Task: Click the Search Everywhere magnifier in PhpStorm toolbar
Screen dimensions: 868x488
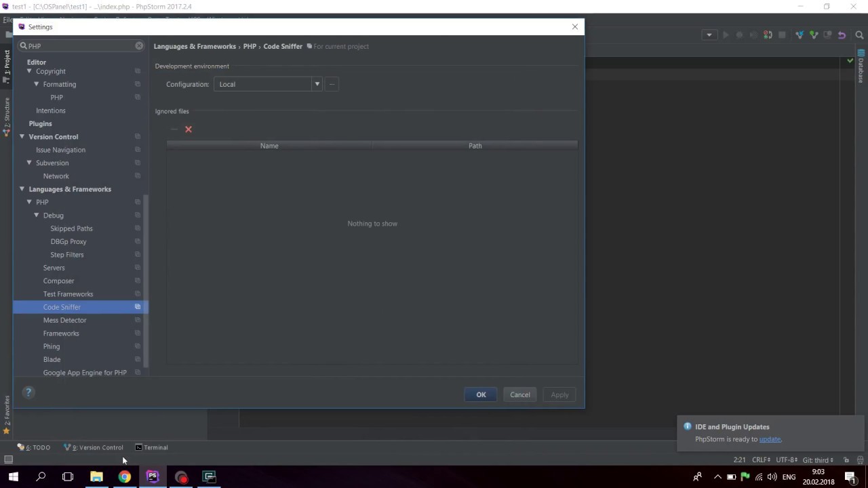Action: pyautogui.click(x=860, y=35)
